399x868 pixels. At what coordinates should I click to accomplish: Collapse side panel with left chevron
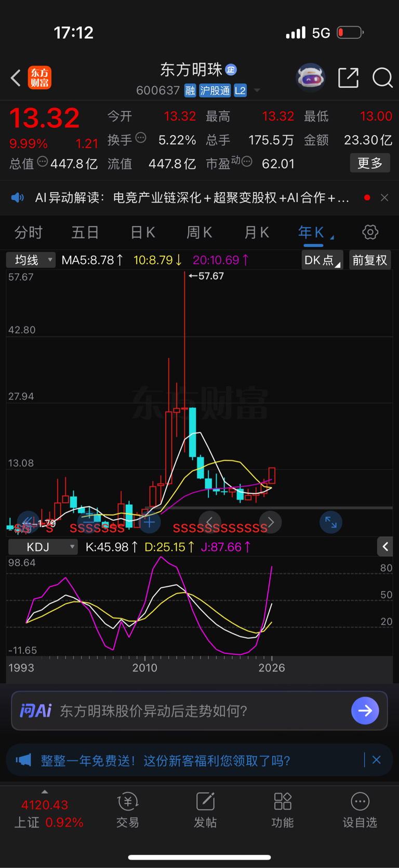click(x=385, y=546)
